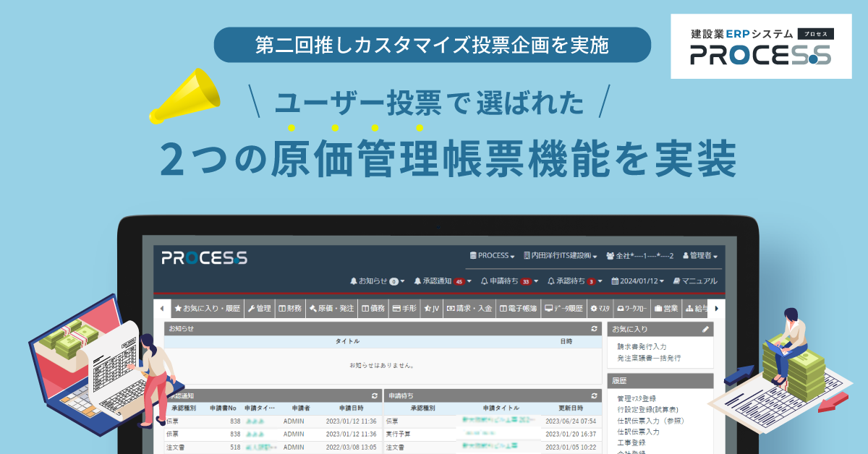Select the 手形 tab
This screenshot has height=454, width=868.
click(404, 308)
